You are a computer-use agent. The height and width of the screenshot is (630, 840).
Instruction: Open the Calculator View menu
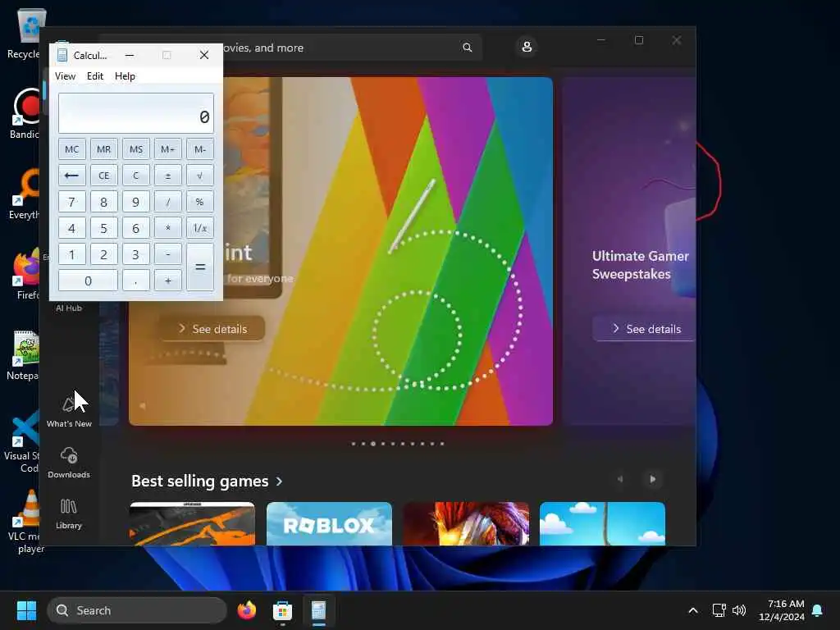(65, 76)
